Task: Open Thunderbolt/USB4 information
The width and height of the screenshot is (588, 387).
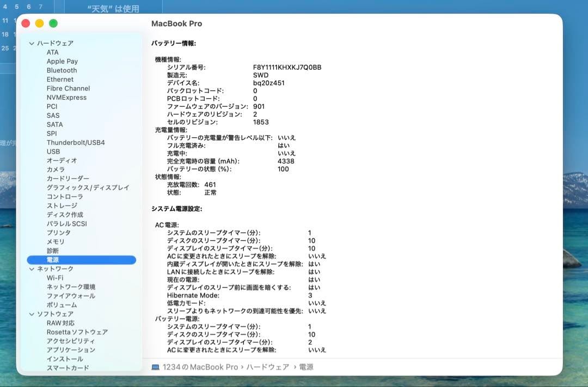Action: point(76,143)
